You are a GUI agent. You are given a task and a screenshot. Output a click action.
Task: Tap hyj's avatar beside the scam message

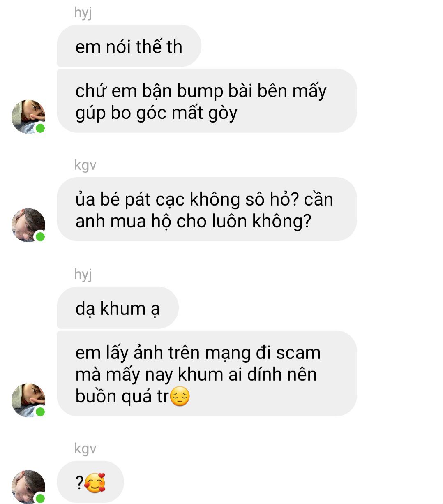28,400
